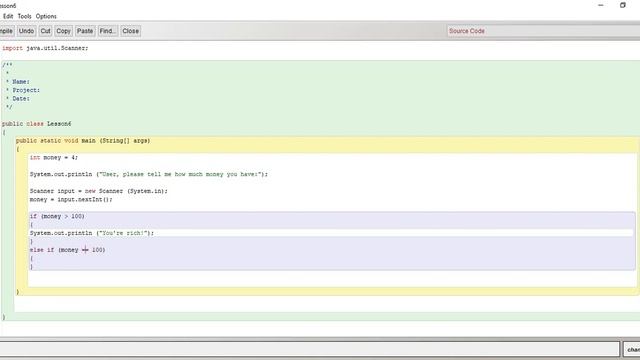The height and width of the screenshot is (360, 640).
Task: Click the status message bar at bottom
Action: (x=309, y=349)
